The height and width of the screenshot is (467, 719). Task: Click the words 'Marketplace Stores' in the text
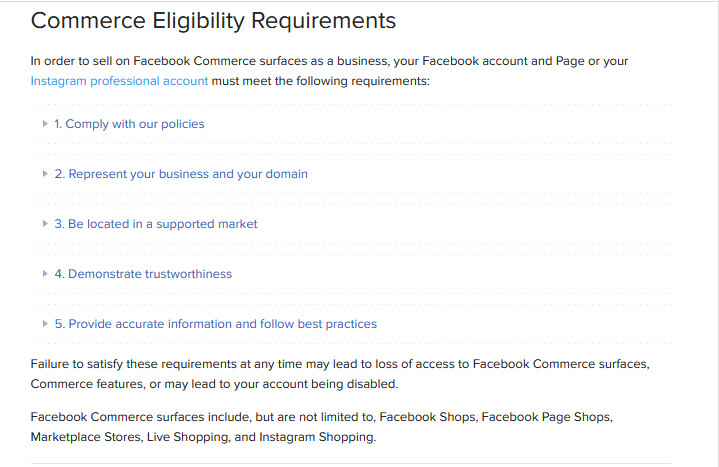pyautogui.click(x=85, y=437)
